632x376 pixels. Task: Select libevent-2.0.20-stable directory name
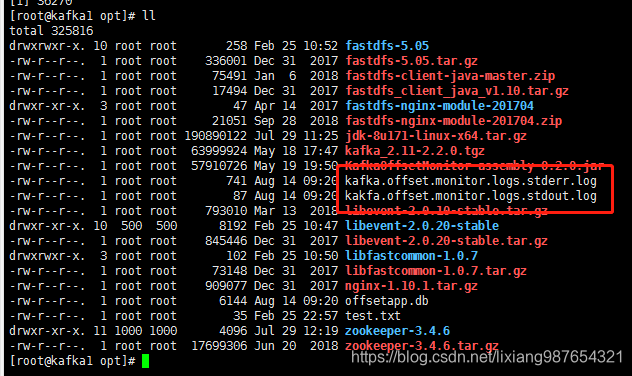422,226
